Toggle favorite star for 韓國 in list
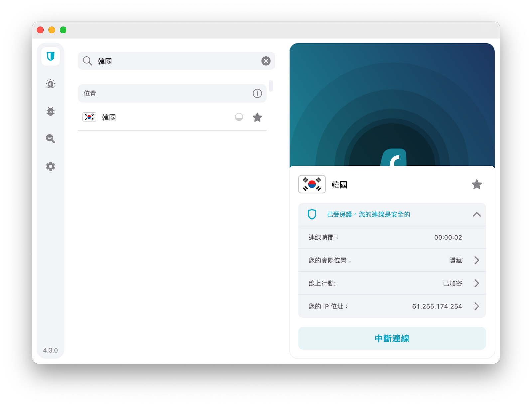Screen dimensions: 532x406 click(x=257, y=117)
